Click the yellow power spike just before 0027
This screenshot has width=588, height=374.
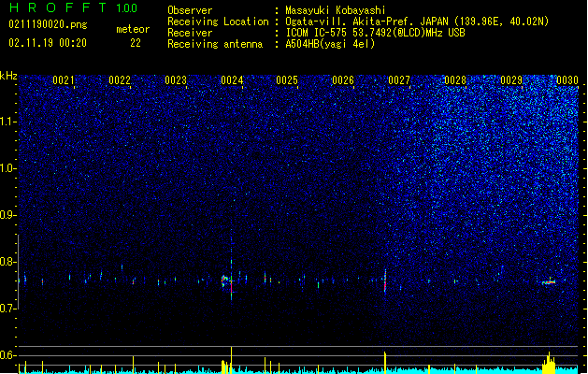click(x=385, y=362)
